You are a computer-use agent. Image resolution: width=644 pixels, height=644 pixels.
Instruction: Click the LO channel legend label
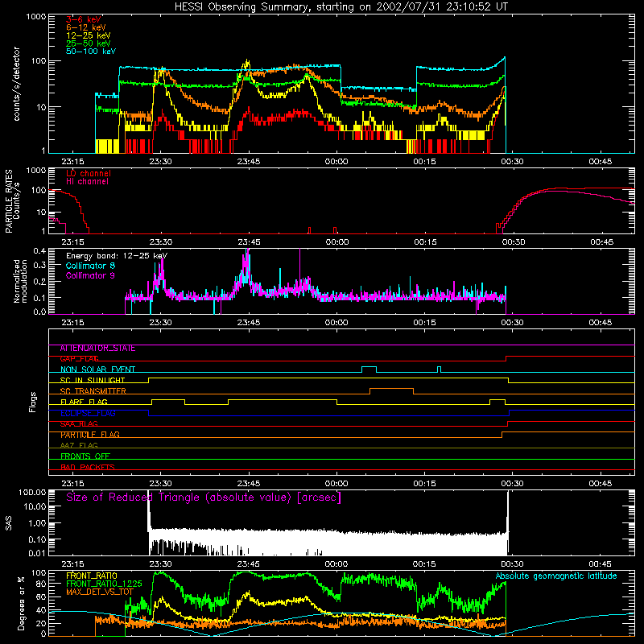tap(89, 173)
